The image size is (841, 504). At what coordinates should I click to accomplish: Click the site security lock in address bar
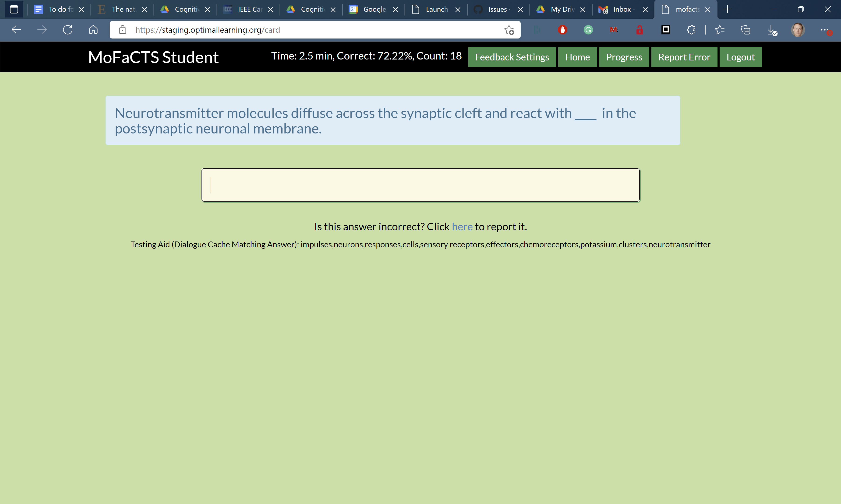coord(122,30)
